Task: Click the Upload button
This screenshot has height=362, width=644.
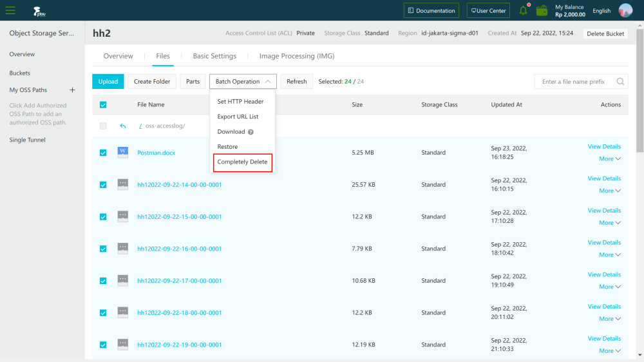Action: (108, 81)
